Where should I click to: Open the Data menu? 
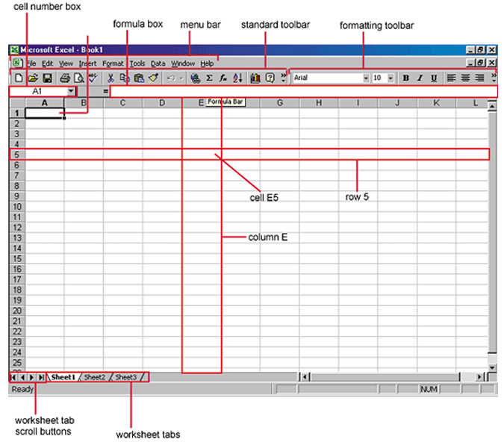click(x=158, y=63)
